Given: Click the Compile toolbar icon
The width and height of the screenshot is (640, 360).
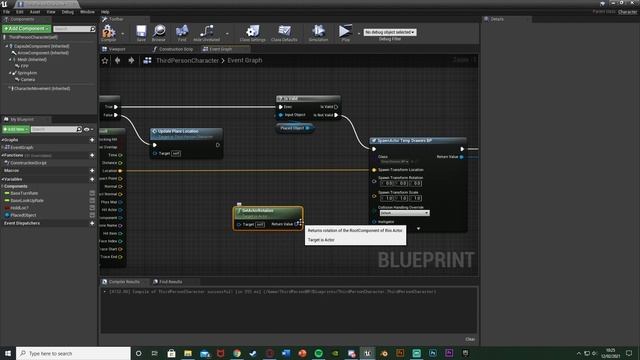Looking at the screenshot, I should click(109, 32).
